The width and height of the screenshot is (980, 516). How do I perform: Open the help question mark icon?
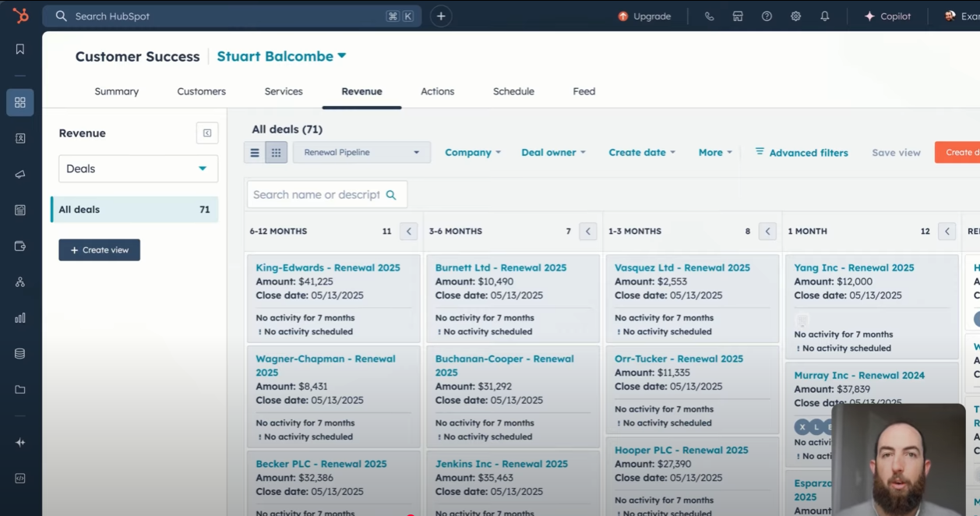point(767,16)
